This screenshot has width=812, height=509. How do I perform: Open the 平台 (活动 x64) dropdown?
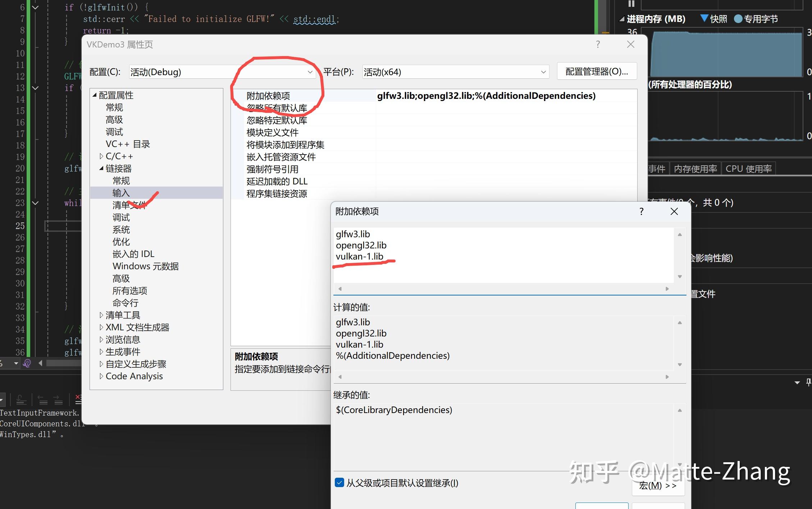point(543,72)
